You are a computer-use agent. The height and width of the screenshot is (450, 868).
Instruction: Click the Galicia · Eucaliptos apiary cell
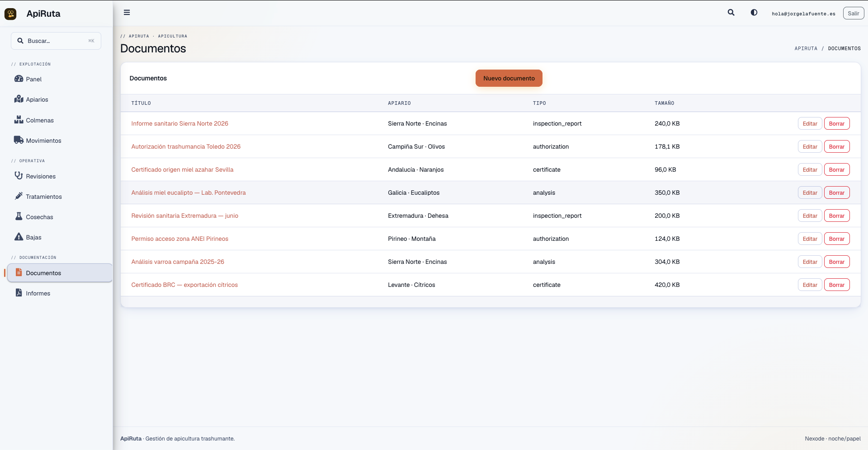coord(414,192)
